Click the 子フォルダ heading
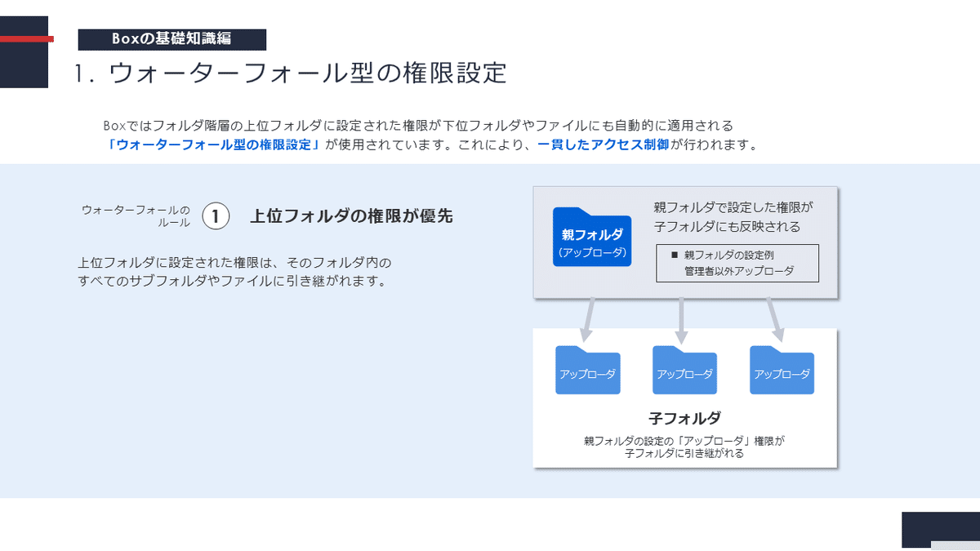This screenshot has height=551, width=980. pos(684,418)
